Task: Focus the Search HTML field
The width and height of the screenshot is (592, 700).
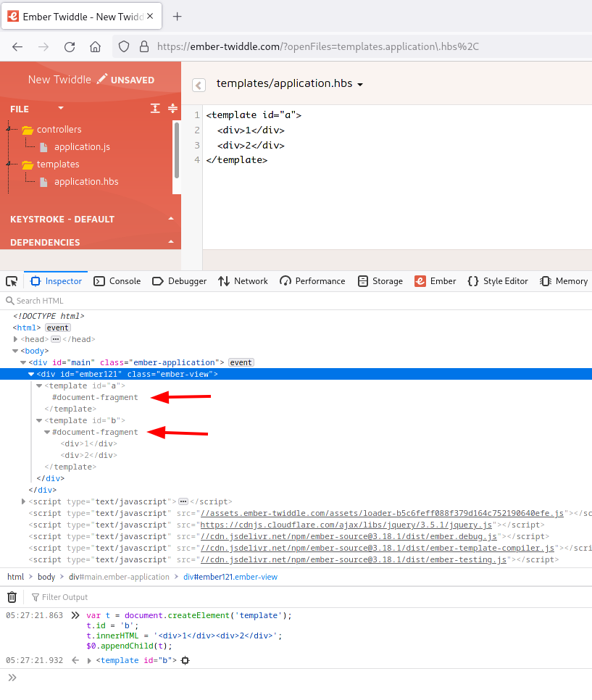Action: point(296,301)
